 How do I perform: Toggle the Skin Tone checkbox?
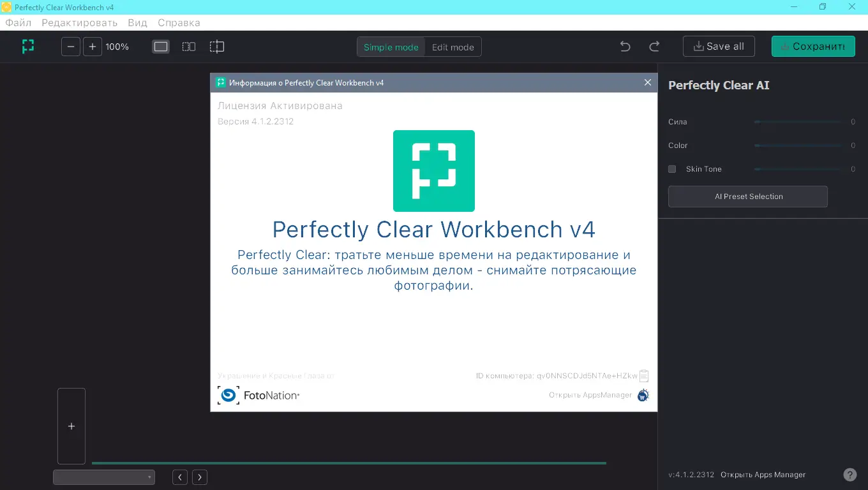click(x=672, y=169)
